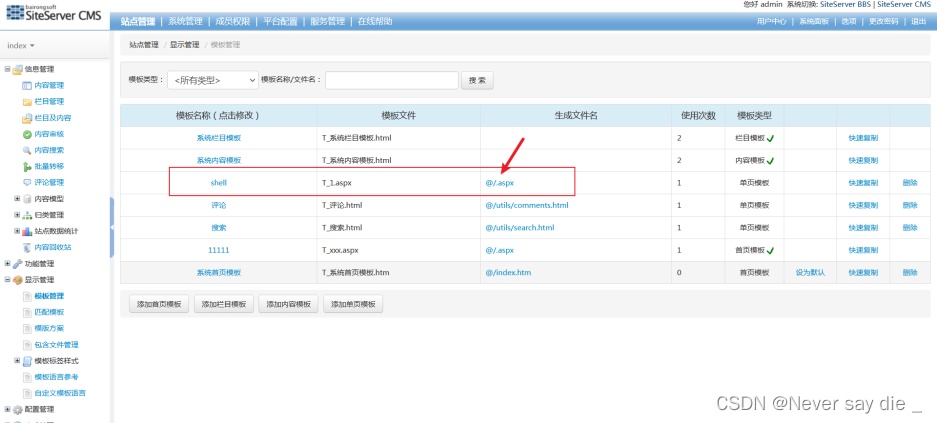The image size is (937, 423).
Task: Open the 成员权限 top menu
Action: click(232, 22)
